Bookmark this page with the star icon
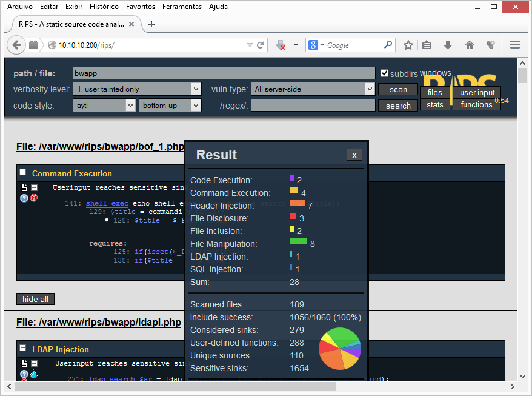532x396 pixels. pos(408,45)
